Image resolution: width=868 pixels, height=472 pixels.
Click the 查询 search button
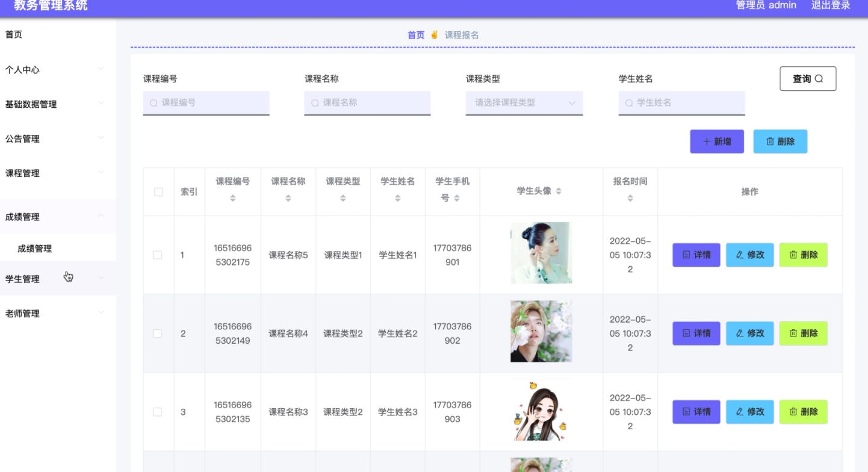(808, 79)
